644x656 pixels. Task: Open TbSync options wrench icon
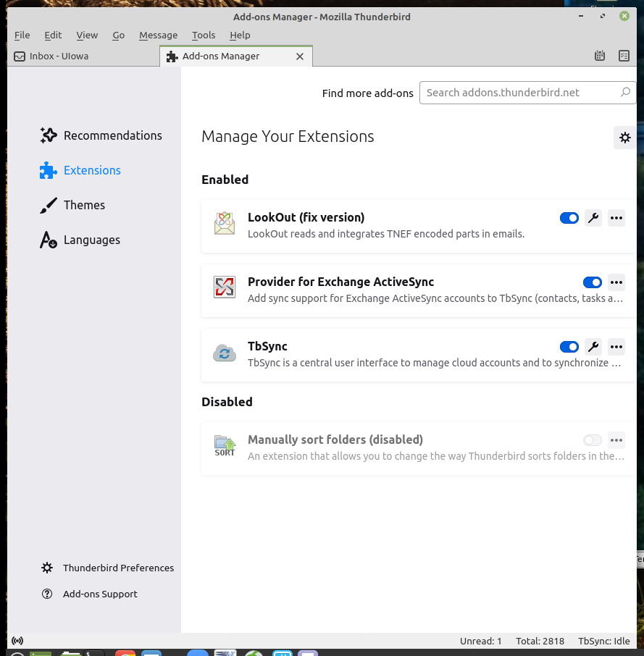pos(593,347)
